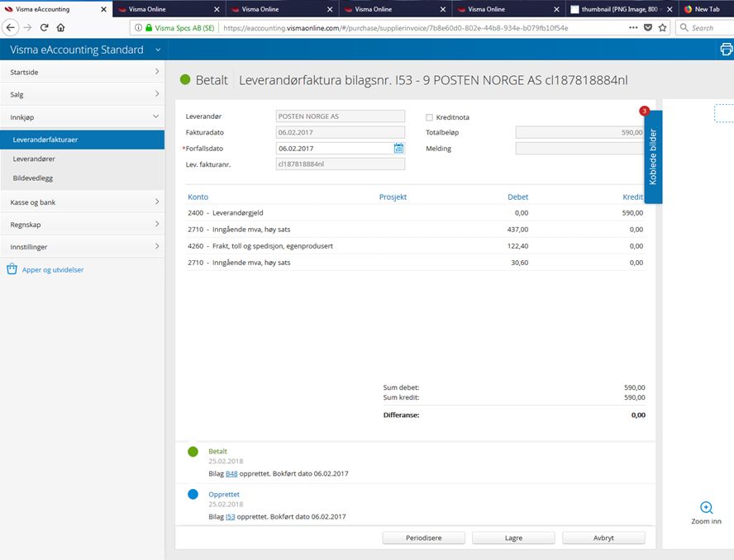Click the Differanse value 0,00
This screenshot has width=734, height=560.
point(638,415)
